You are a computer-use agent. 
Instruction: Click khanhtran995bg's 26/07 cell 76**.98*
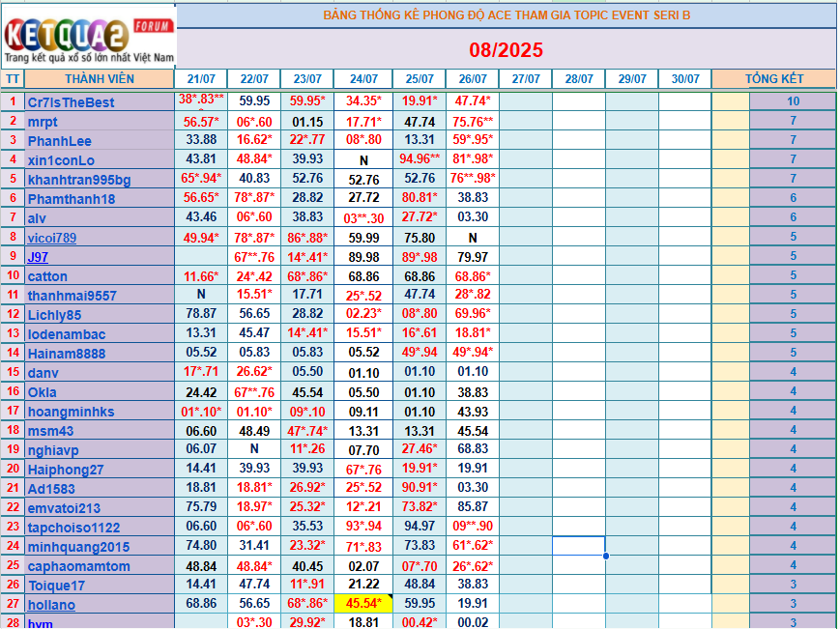(x=472, y=179)
